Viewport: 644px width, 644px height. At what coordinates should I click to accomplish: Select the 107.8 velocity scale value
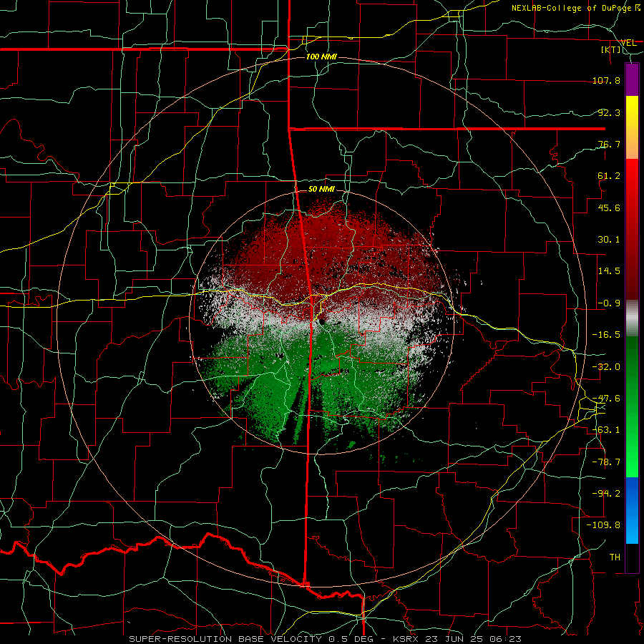[607, 80]
